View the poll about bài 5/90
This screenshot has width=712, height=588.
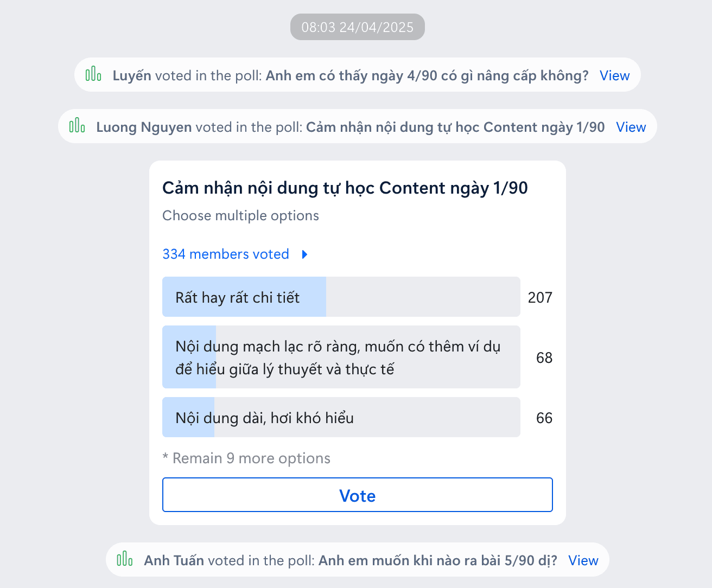point(583,561)
